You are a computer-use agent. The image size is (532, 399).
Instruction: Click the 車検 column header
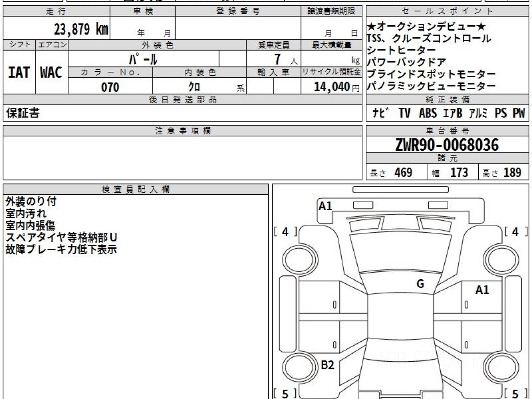point(143,12)
